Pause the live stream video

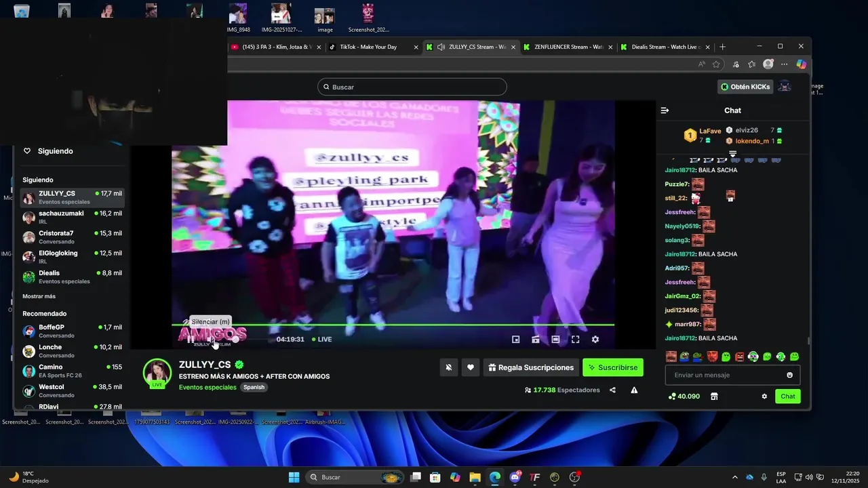[x=191, y=339]
